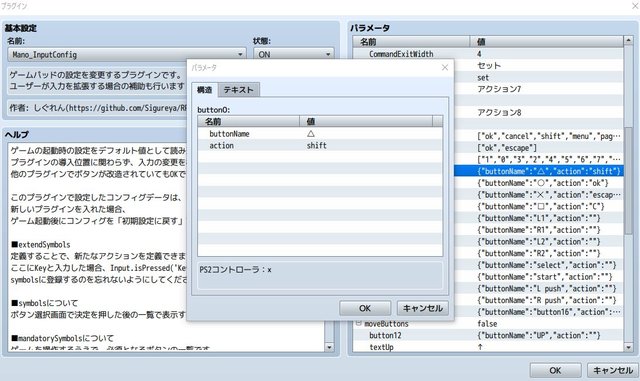
Task: Select the select buttonName row
Action: pos(538,265)
